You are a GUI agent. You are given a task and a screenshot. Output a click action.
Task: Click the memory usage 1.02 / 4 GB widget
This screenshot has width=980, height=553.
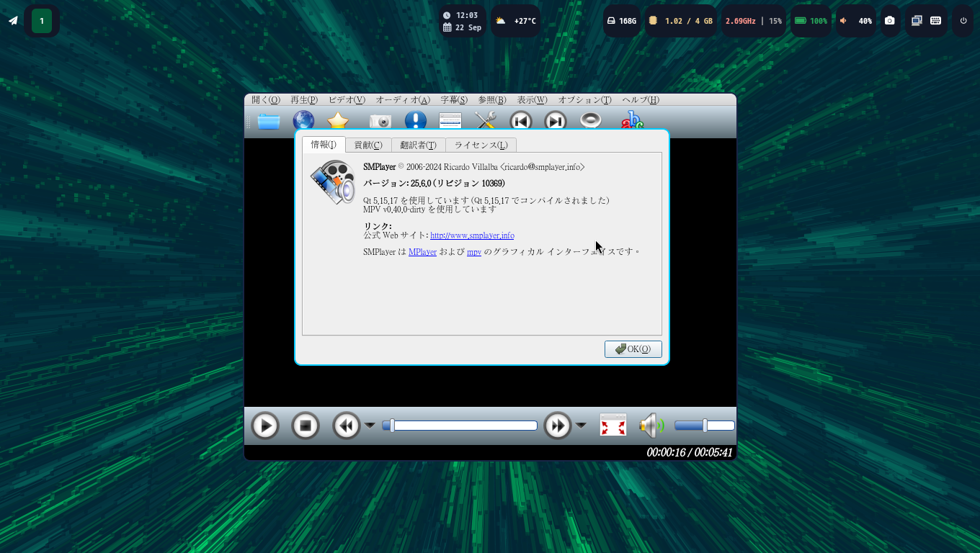click(x=680, y=21)
